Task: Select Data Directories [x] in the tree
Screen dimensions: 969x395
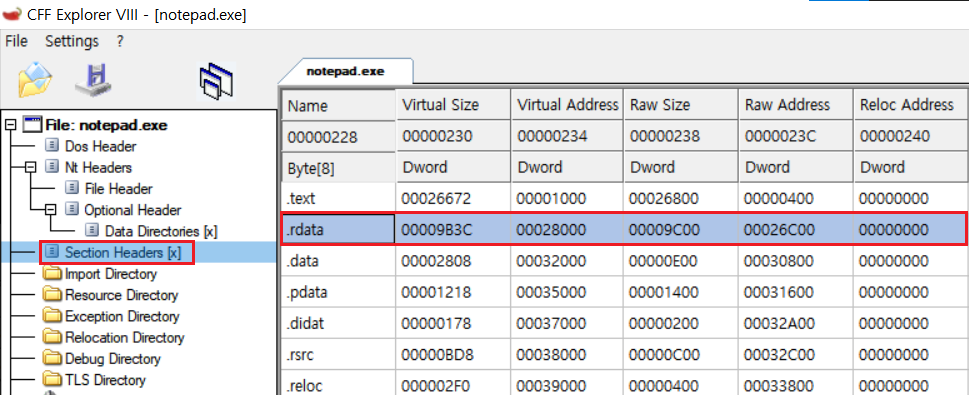Action: click(x=161, y=231)
